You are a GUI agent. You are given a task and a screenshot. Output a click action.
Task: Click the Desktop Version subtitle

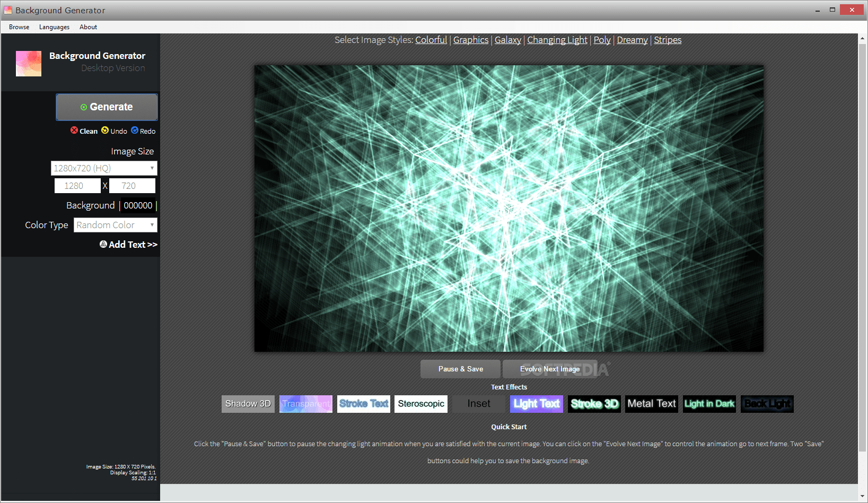(x=113, y=68)
